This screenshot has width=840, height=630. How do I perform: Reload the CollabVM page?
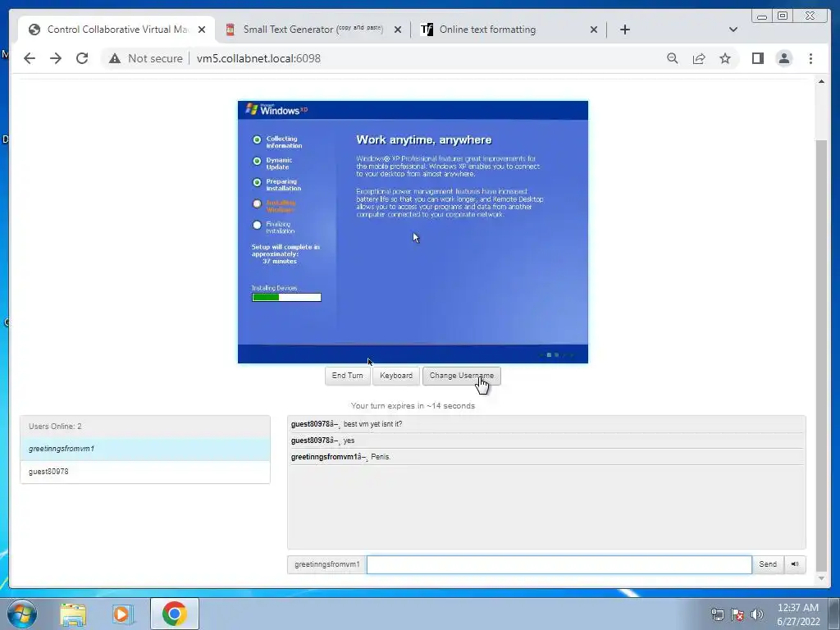tap(82, 58)
